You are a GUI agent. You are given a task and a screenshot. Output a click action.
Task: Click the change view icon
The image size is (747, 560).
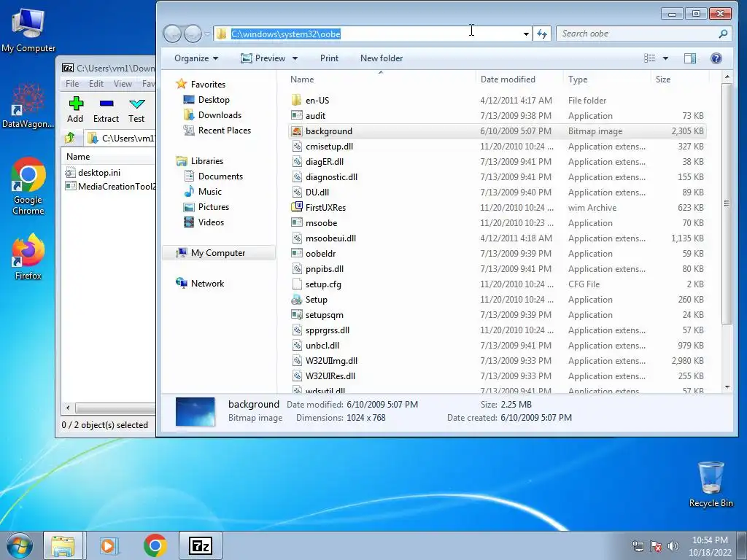650,58
